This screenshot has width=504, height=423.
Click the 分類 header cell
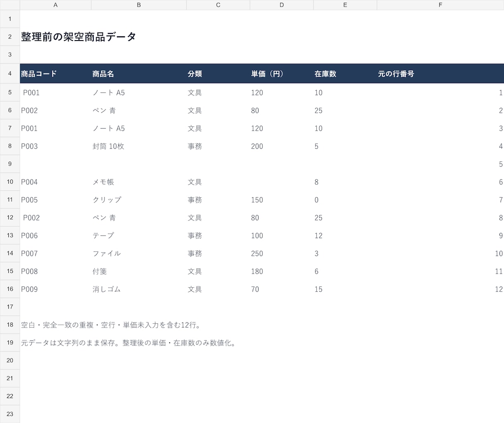point(218,74)
